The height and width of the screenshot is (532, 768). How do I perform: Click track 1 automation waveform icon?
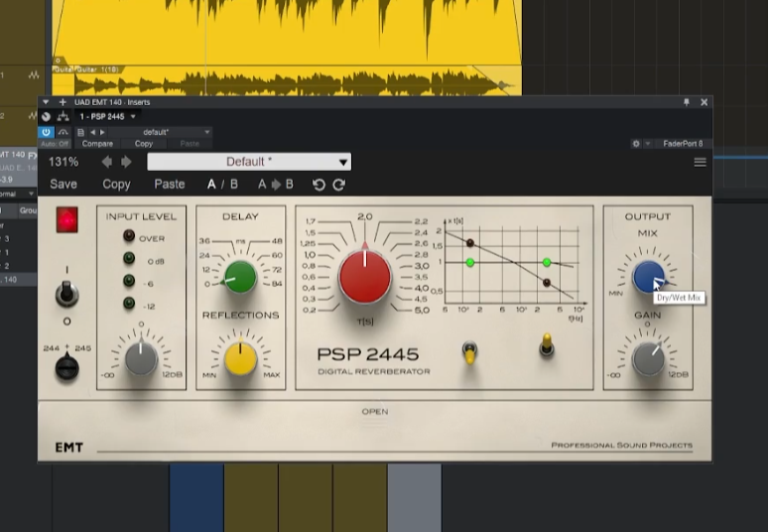[x=34, y=75]
